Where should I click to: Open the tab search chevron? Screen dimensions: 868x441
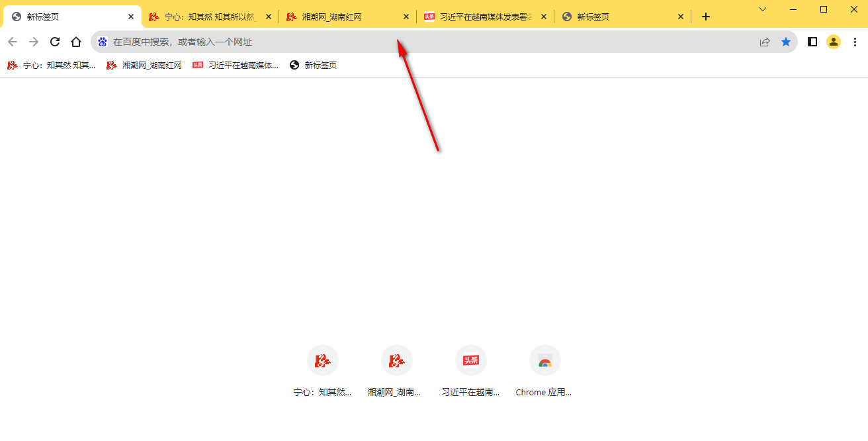(x=763, y=9)
